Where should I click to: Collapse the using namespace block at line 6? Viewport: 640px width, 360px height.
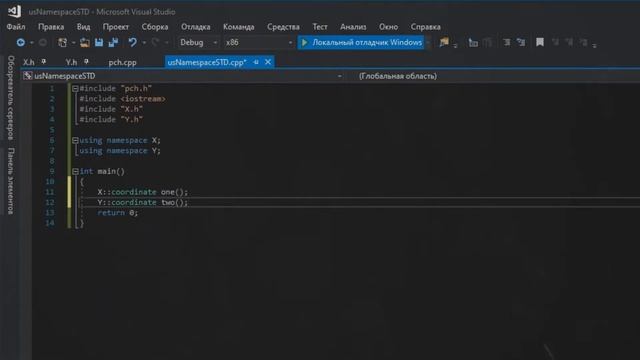[x=75, y=140]
